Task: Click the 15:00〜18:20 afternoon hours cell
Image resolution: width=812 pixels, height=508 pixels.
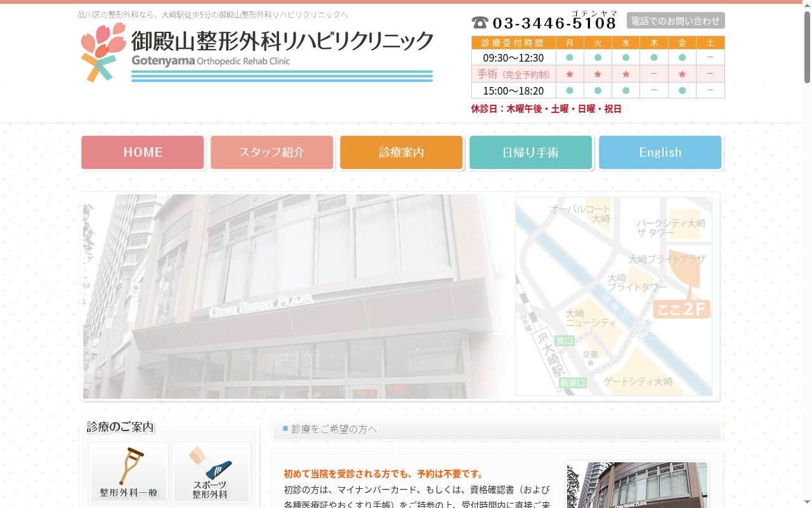Action: [513, 91]
